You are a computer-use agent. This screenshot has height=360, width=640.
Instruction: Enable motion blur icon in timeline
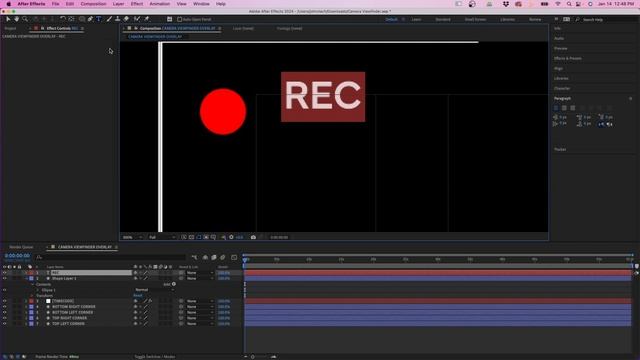(x=223, y=258)
